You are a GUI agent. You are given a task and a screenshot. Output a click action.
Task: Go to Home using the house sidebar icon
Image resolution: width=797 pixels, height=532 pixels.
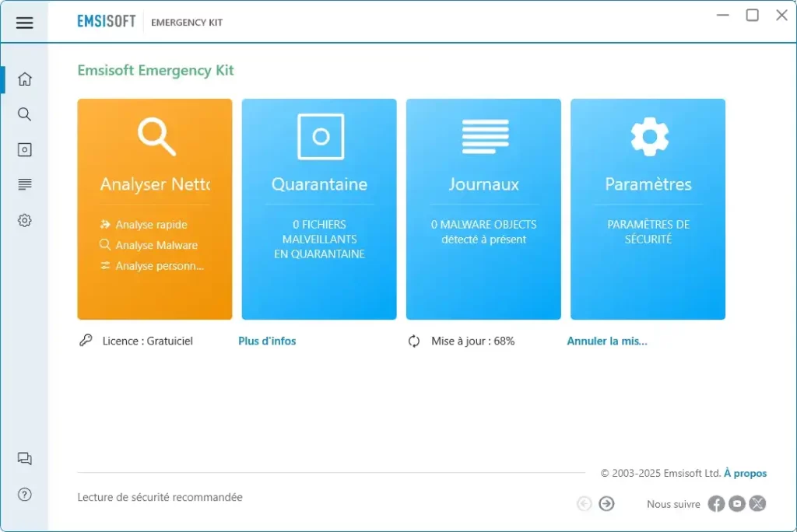pyautogui.click(x=24, y=79)
